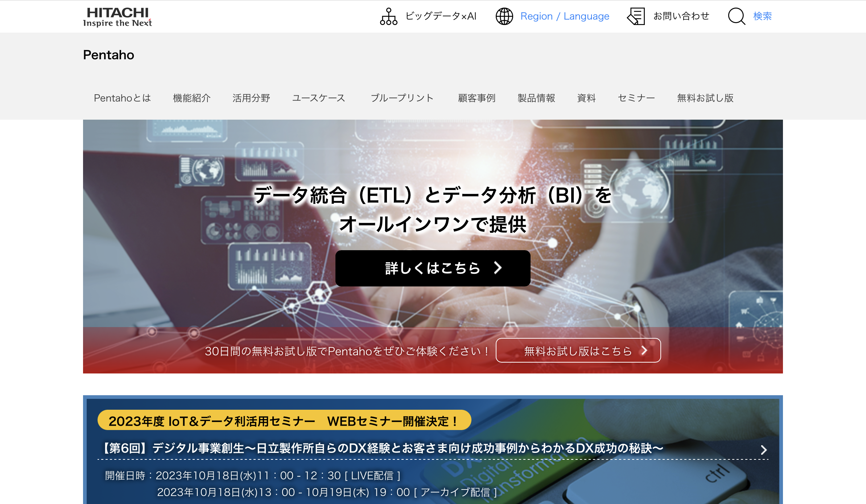This screenshot has height=504, width=866.
Task: Click the 第6回 seminar title link
Action: pos(382,448)
